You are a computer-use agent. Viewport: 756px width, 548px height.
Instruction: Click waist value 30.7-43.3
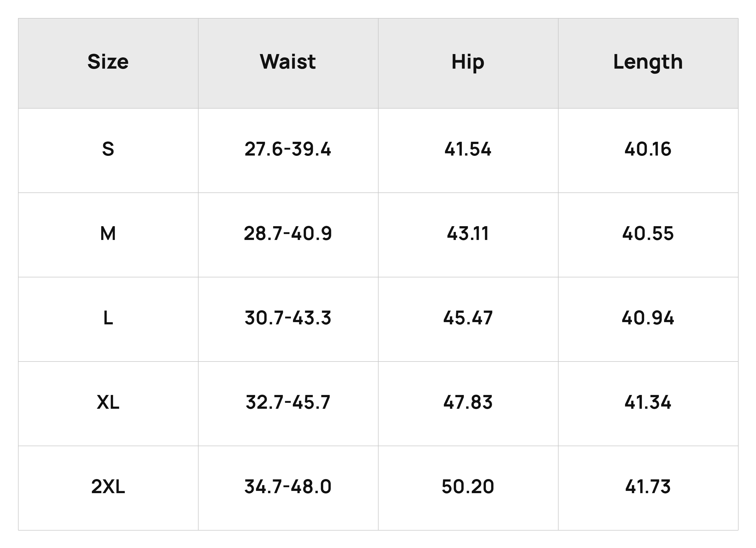click(288, 318)
